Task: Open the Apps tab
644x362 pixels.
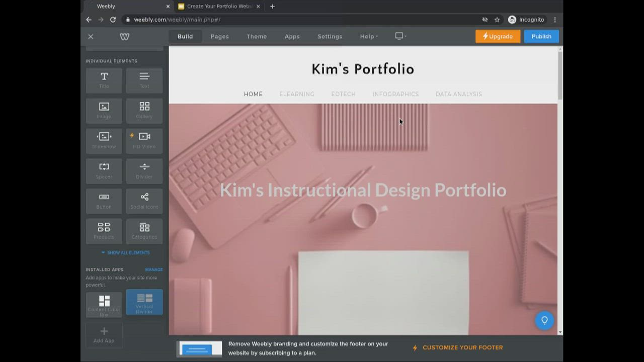Action: point(292,36)
